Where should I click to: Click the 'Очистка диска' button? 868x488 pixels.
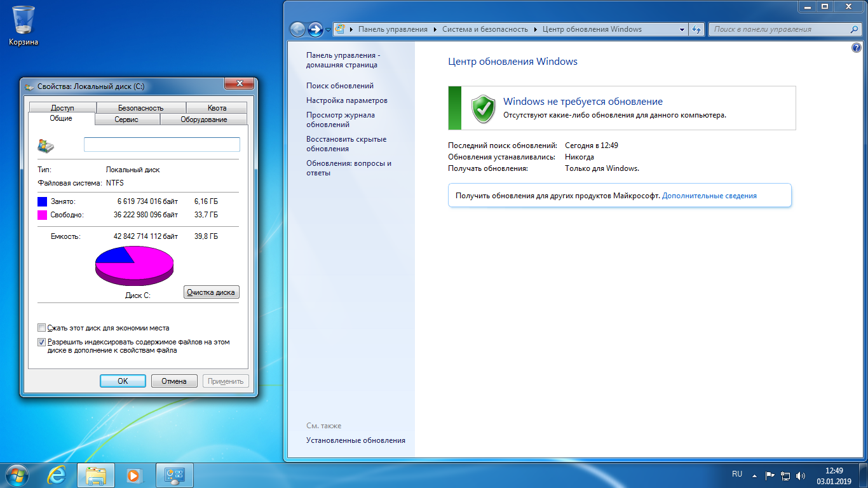(212, 292)
